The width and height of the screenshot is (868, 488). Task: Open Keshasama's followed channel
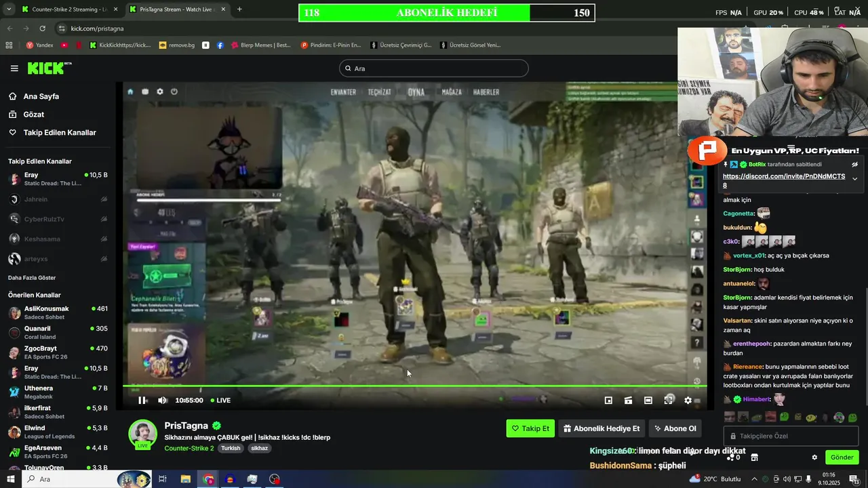point(58,239)
